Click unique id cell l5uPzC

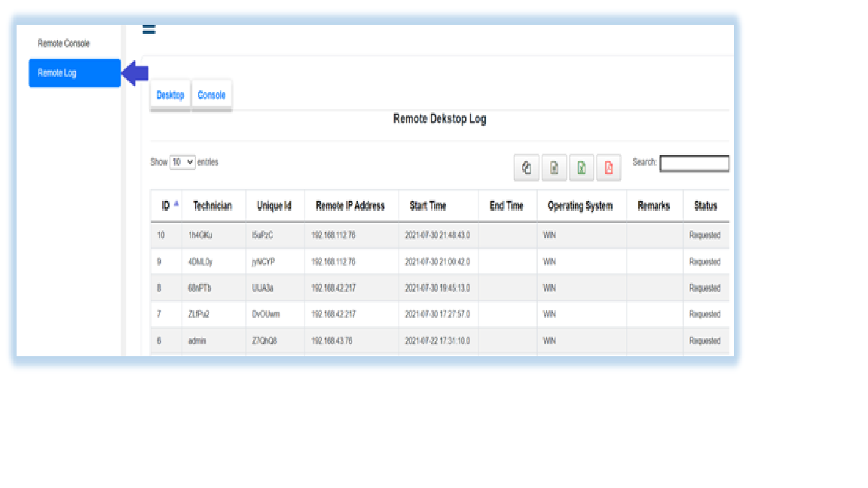click(x=262, y=235)
